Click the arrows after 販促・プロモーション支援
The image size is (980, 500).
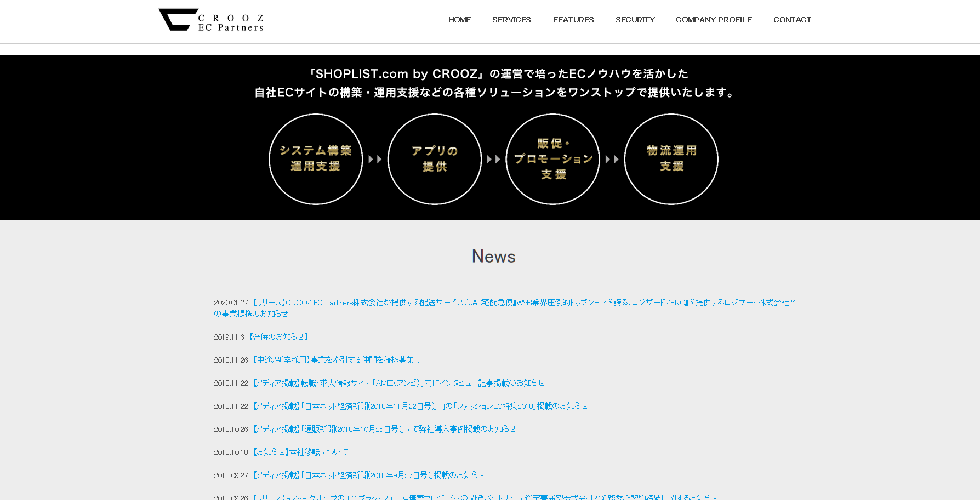point(612,159)
